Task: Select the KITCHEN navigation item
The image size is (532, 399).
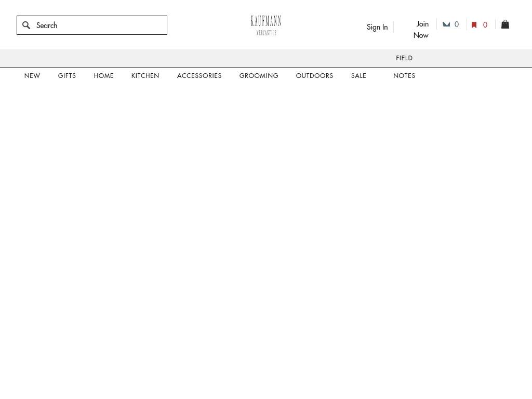Action: (x=145, y=76)
